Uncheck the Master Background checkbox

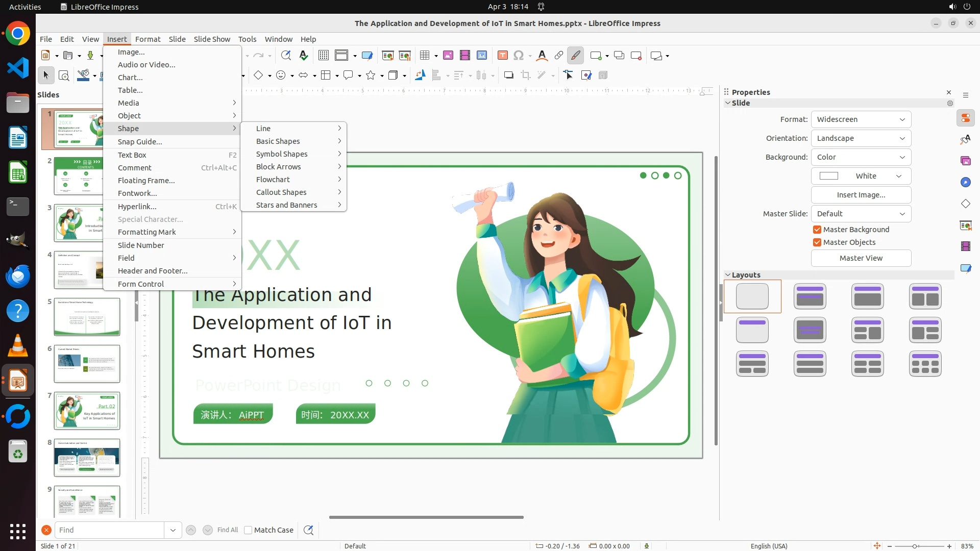pos(817,230)
